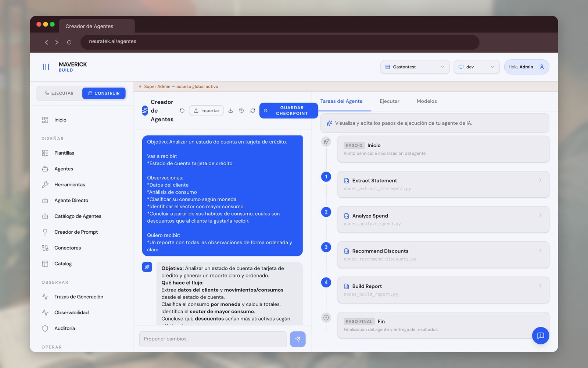
Task: Click the nodes_recommend_discounts.py filename
Action: (380, 259)
